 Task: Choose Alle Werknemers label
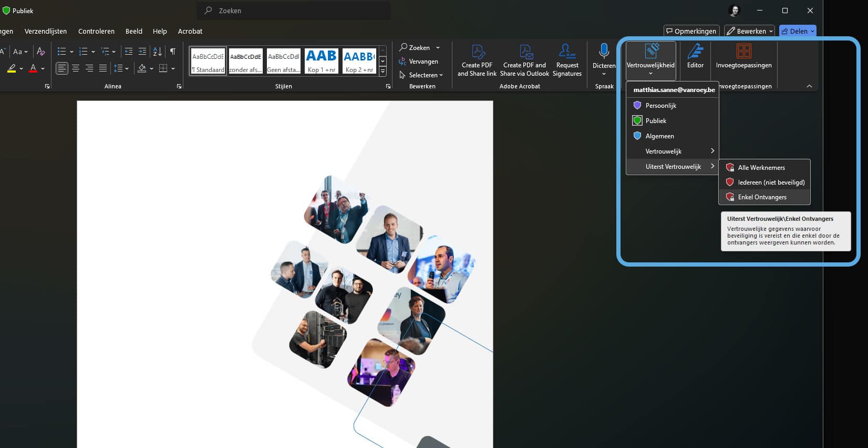(x=764, y=168)
